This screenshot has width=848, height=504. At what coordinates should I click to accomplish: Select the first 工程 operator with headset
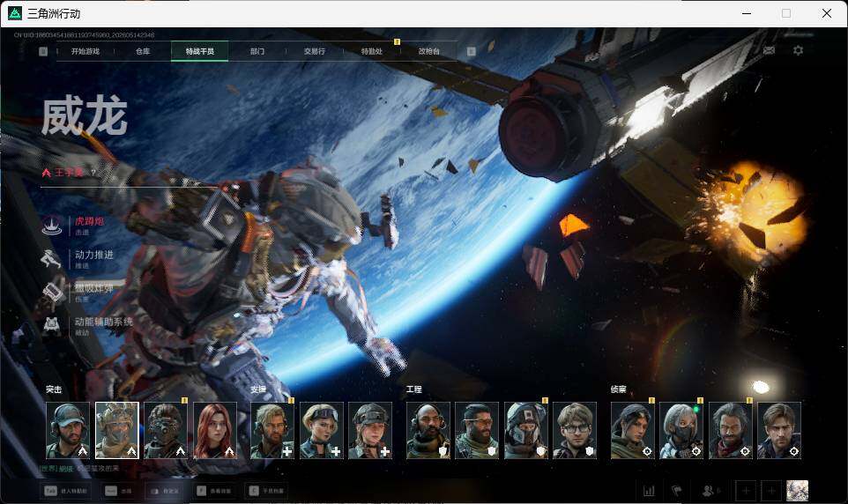[428, 431]
